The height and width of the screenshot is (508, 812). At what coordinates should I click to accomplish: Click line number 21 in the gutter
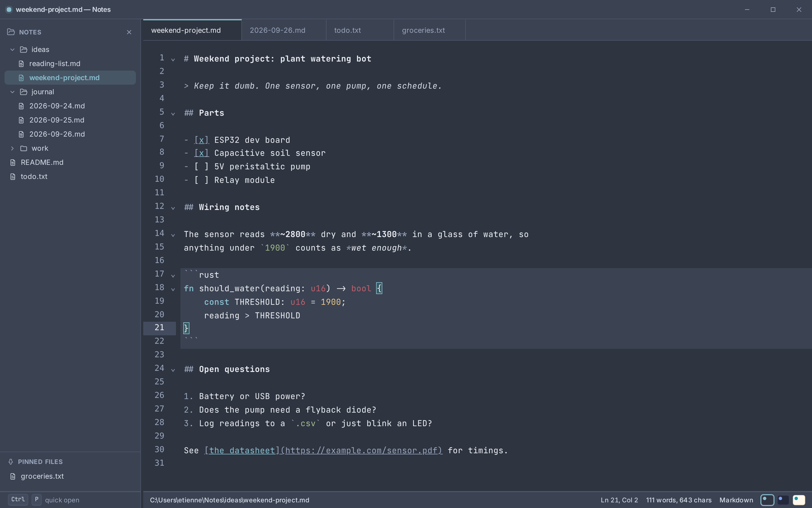tap(159, 328)
